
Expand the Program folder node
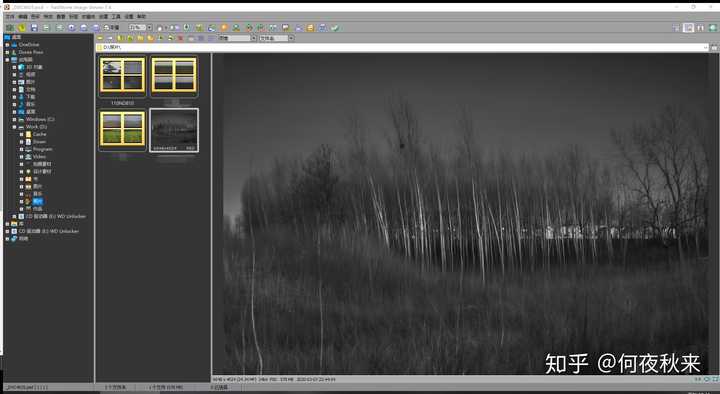click(21, 149)
